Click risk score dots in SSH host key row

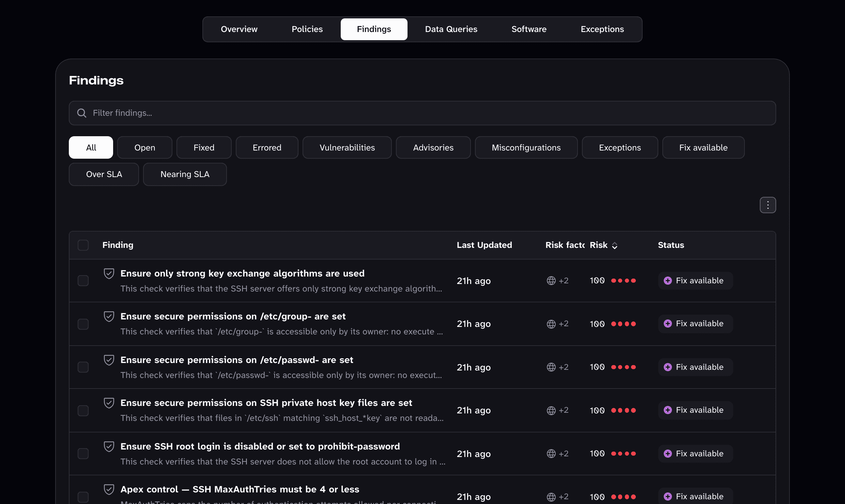click(624, 410)
